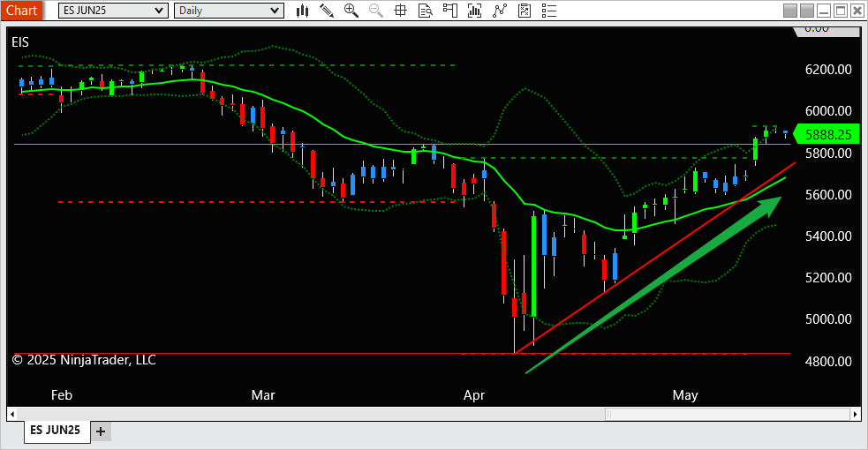Image resolution: width=868 pixels, height=450 pixels.
Task: Open the Daily interval dropdown
Action: coord(230,11)
